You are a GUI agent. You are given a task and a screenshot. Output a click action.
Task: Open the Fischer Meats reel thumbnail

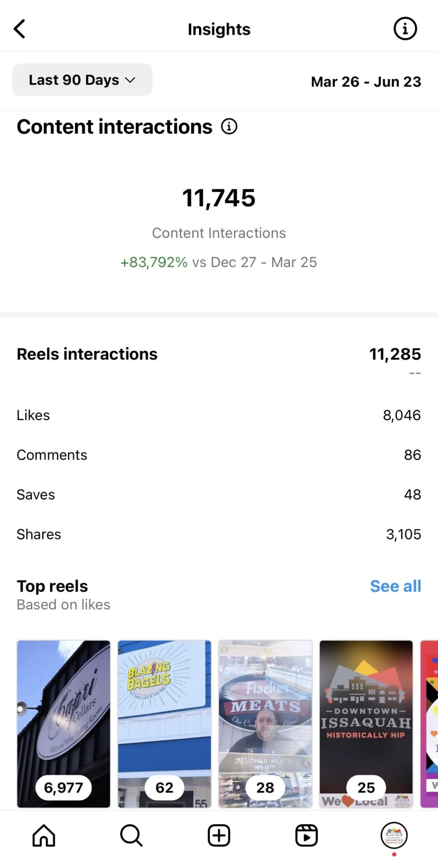coord(265,723)
